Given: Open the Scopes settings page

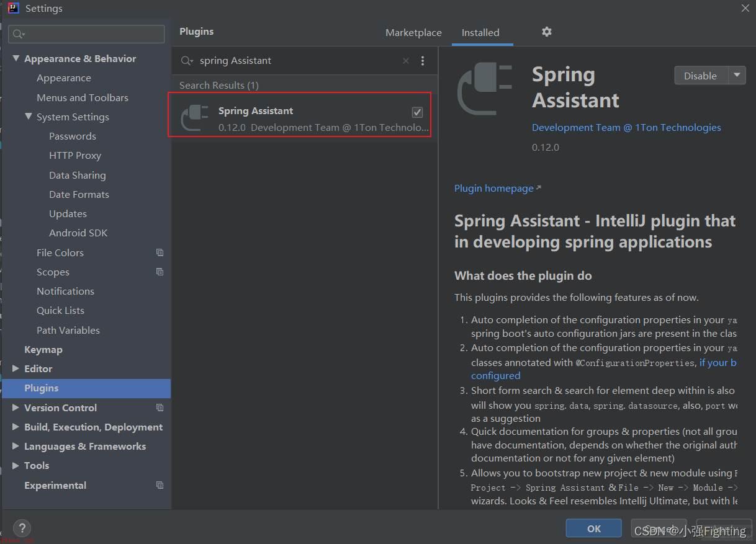Looking at the screenshot, I should (x=53, y=272).
